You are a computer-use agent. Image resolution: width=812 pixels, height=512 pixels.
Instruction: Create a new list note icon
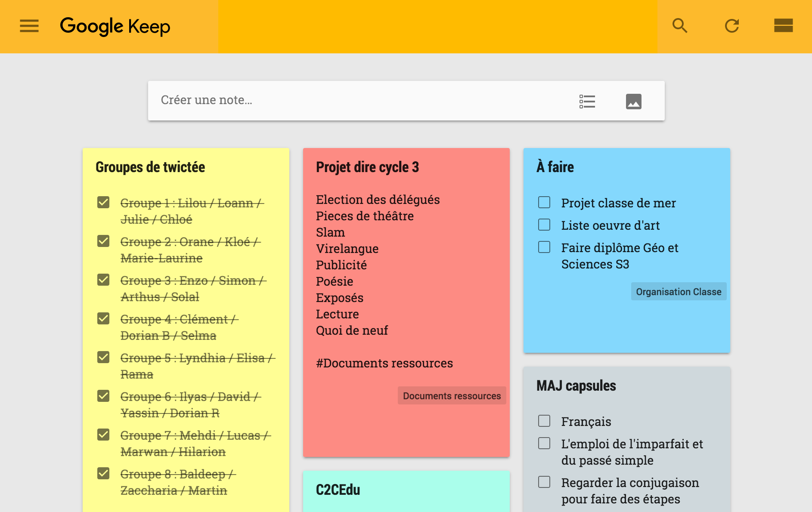click(x=587, y=102)
